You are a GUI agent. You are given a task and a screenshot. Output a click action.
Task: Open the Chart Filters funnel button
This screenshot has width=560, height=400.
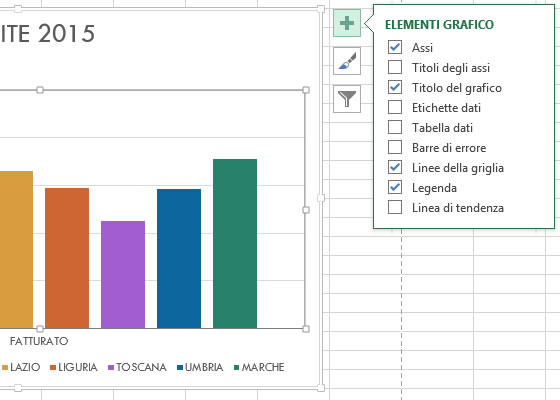tap(347, 99)
